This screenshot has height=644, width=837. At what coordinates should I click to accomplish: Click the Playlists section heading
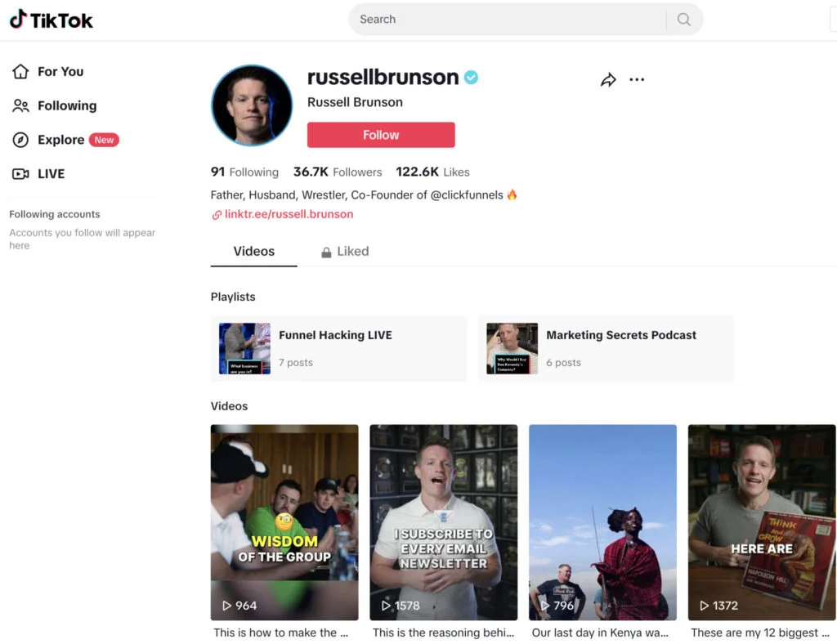tap(233, 297)
